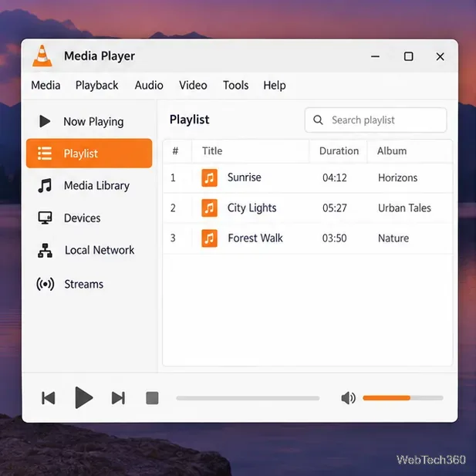
Task: Start playback with the large play button
Action: [83, 397]
